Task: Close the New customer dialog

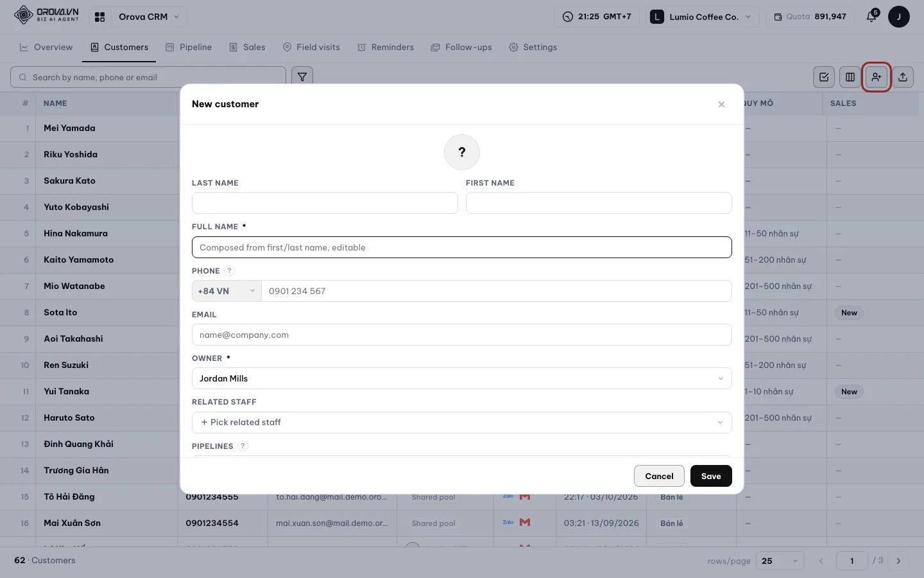Action: (x=722, y=104)
